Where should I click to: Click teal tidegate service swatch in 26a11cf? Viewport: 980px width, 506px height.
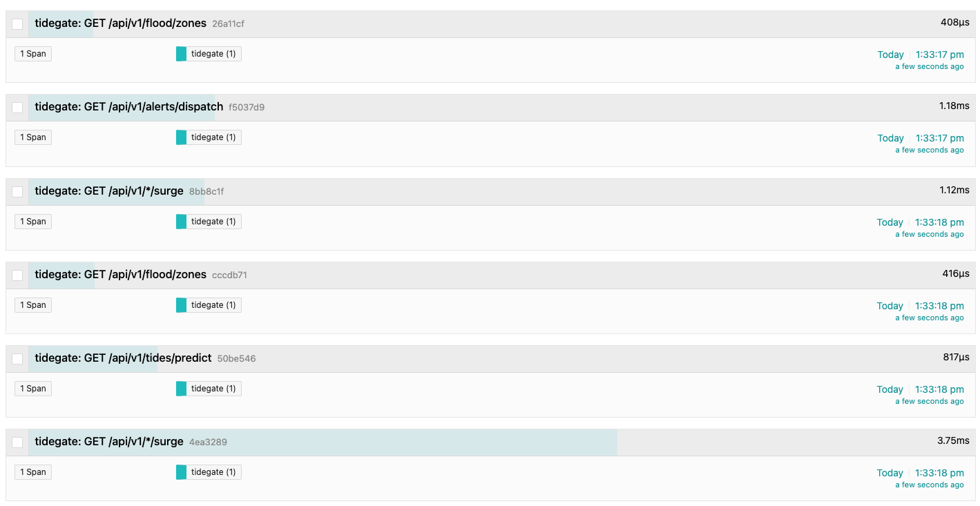click(181, 54)
